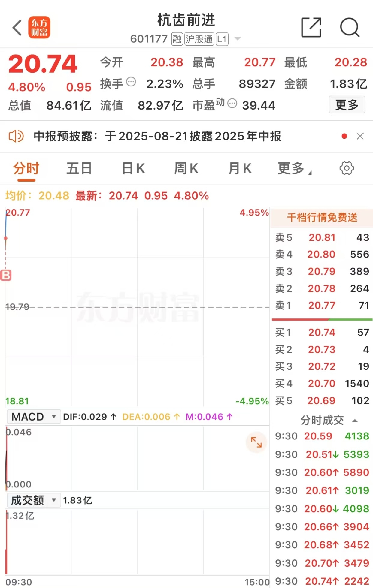Tap the trade row with volume 5393
The width and height of the screenshot is (373, 588).
[x=322, y=454]
